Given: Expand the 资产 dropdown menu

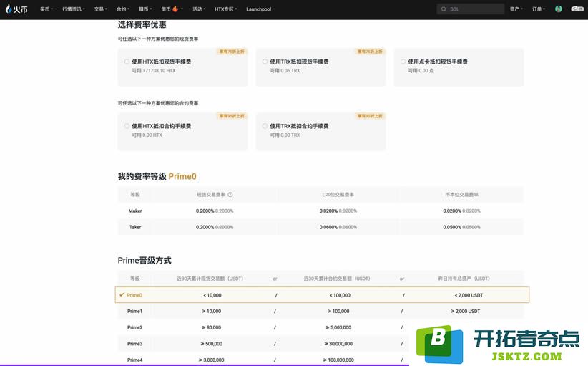Looking at the screenshot, I should (516, 9).
